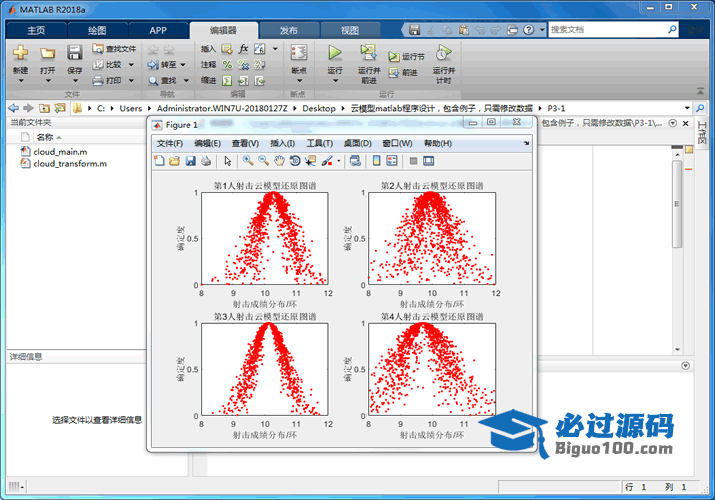Screen dimensions: 715x500
Task: Click the 名称 column header
Action: pyautogui.click(x=45, y=137)
